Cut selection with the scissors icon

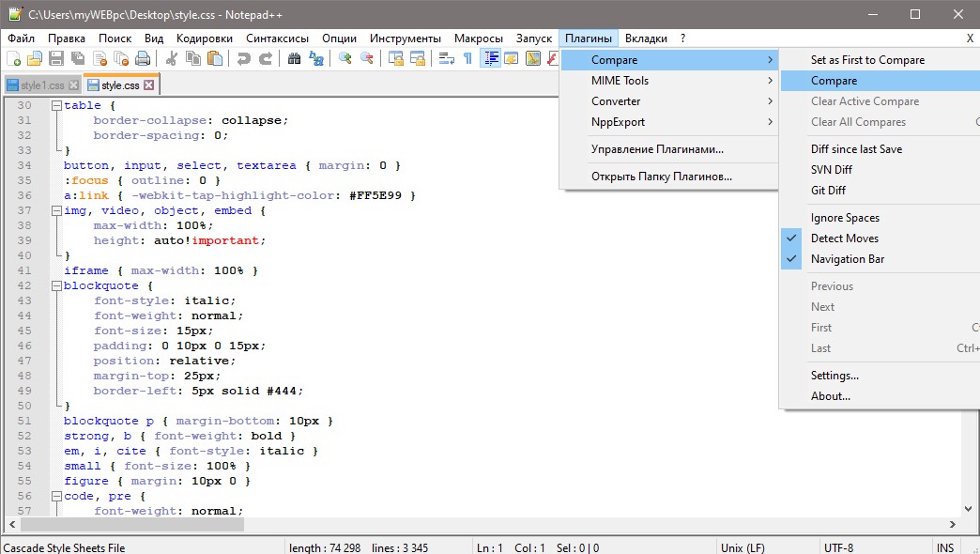tap(171, 59)
